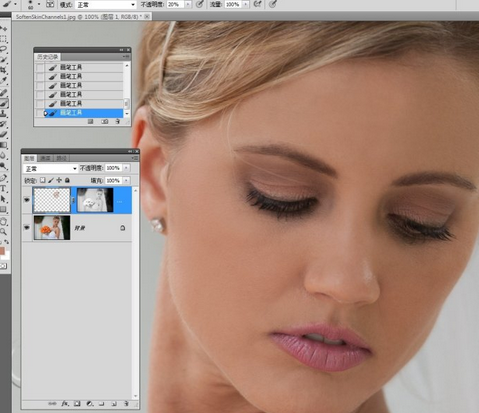Click the add layer mask icon
Screen dimensions: 479x413
pyautogui.click(x=77, y=403)
